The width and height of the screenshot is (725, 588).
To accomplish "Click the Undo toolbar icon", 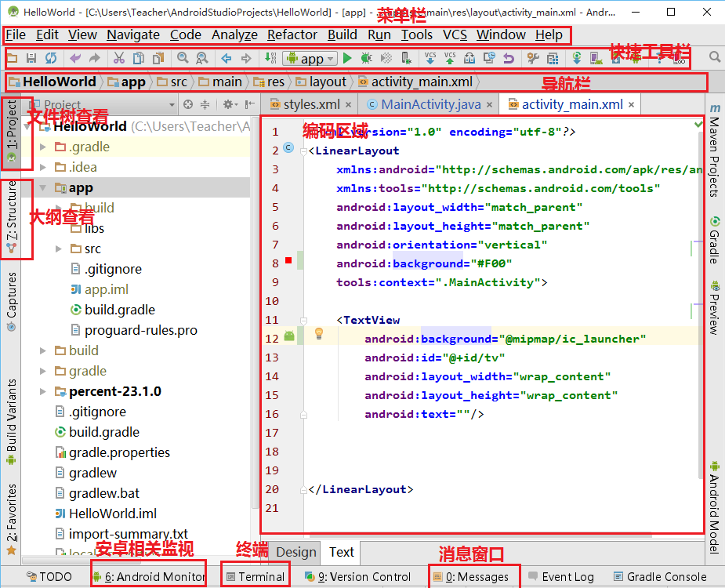I will click(x=75, y=58).
